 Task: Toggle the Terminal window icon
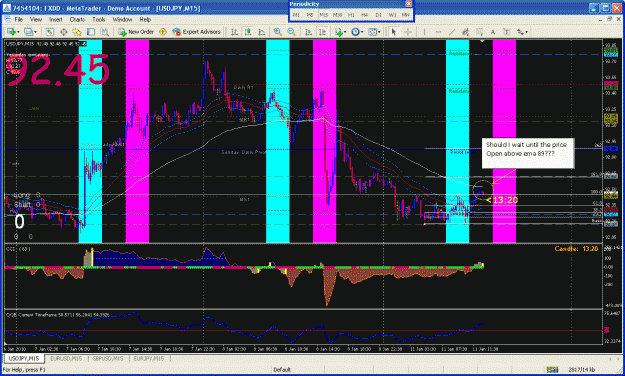coord(91,32)
